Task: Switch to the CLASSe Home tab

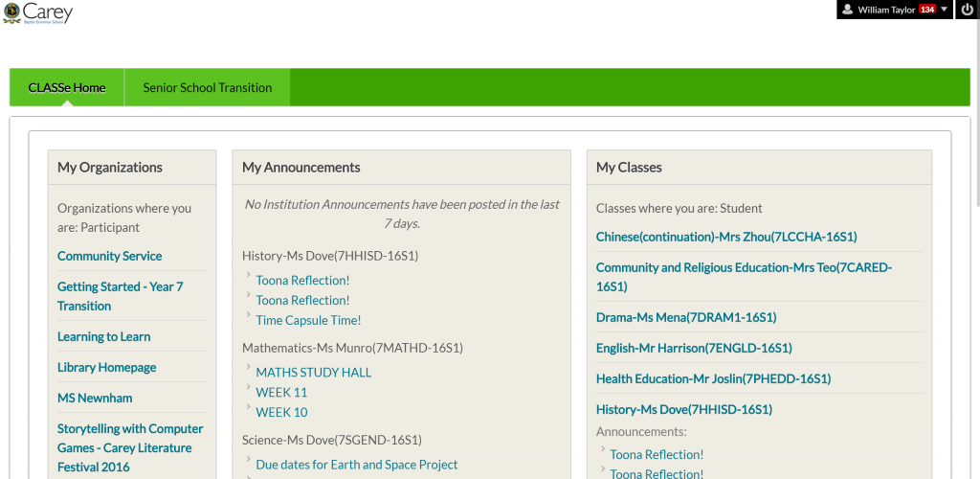Action: 67,87
